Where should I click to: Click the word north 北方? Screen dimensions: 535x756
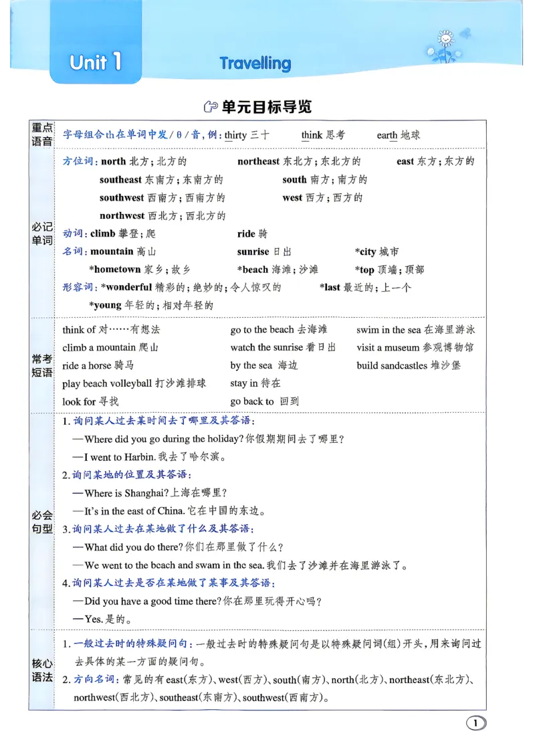click(x=144, y=161)
